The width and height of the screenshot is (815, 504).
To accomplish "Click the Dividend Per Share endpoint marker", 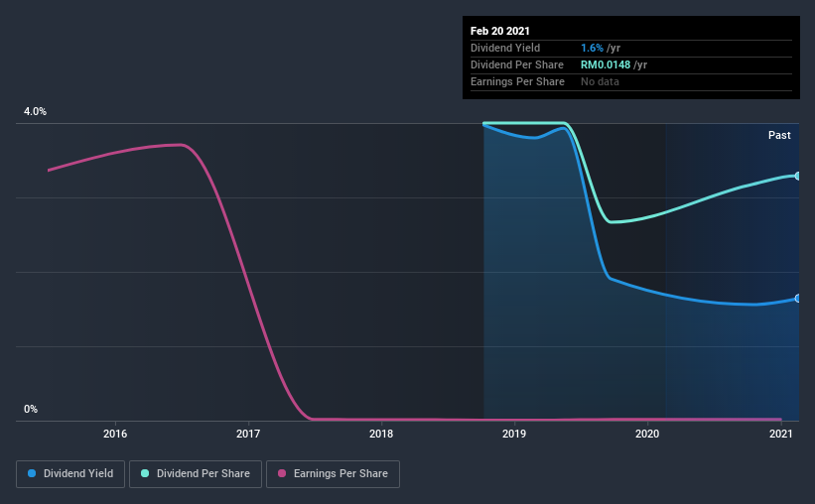I will pos(797,177).
